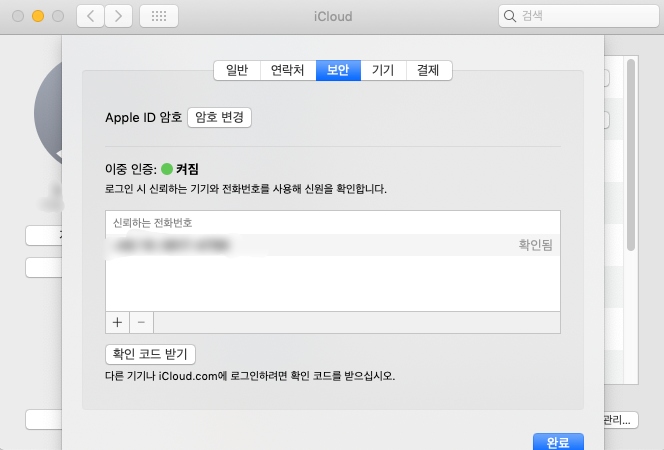Add a trusted phone number with plus
The width and height of the screenshot is (664, 450).
pos(117,323)
